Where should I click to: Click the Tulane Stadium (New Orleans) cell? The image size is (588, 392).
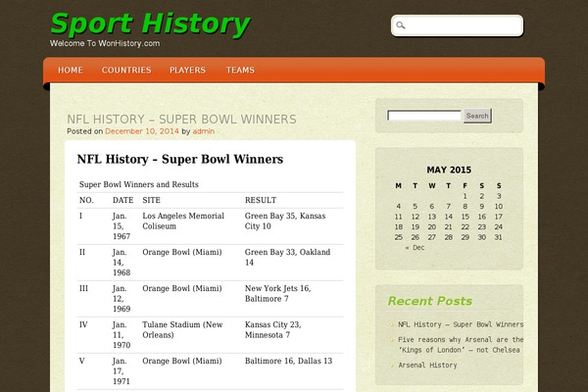click(x=182, y=329)
